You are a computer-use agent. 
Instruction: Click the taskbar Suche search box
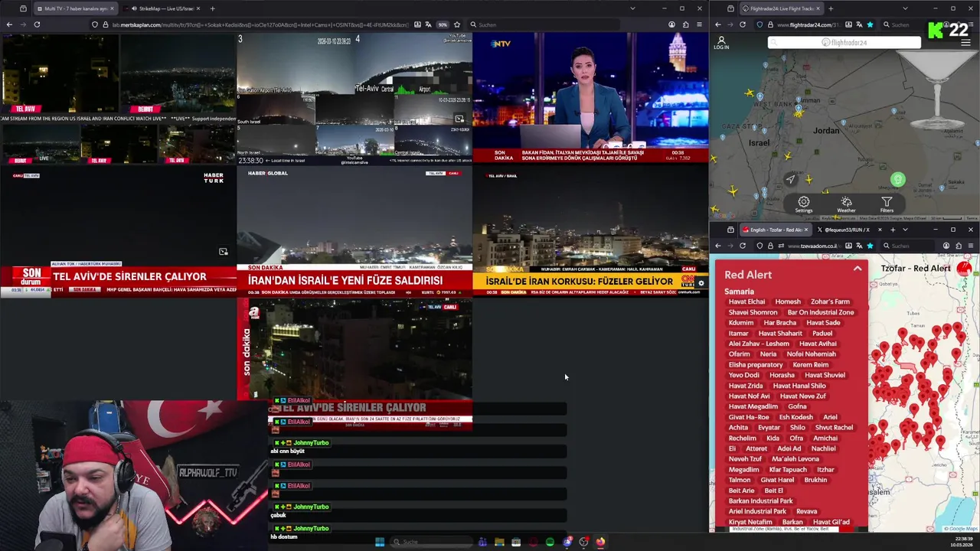431,542
